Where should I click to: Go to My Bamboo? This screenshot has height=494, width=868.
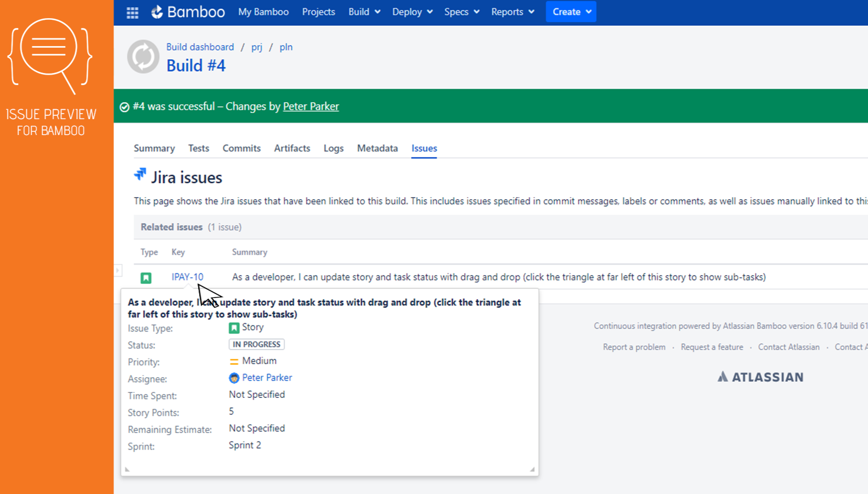(263, 12)
